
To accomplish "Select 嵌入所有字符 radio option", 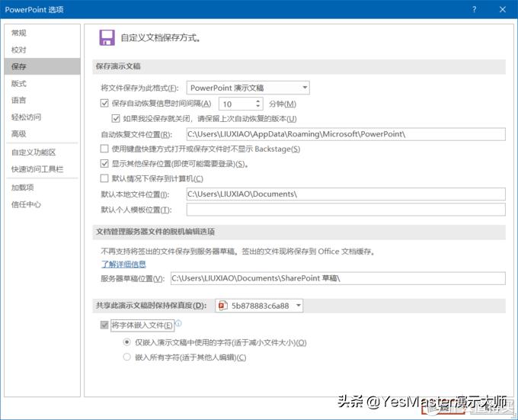I will 127,357.
